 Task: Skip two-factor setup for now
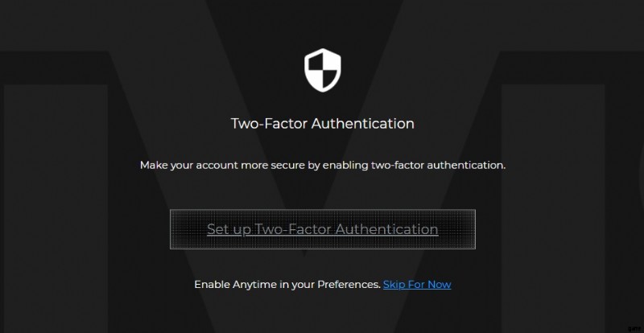(417, 284)
